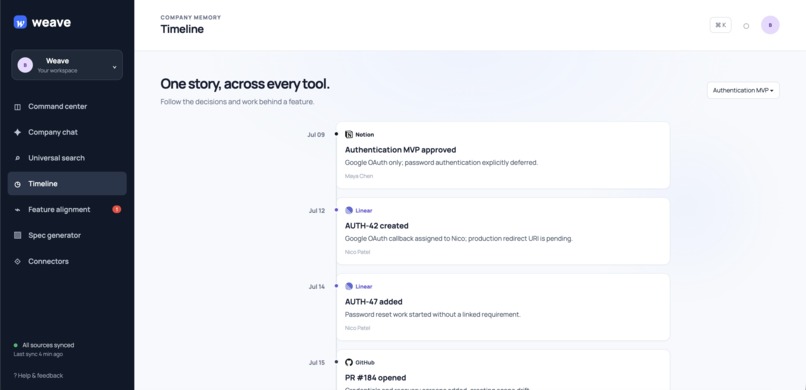The width and height of the screenshot is (806, 390).
Task: Click the Weave logo icon
Action: pyautogui.click(x=20, y=22)
